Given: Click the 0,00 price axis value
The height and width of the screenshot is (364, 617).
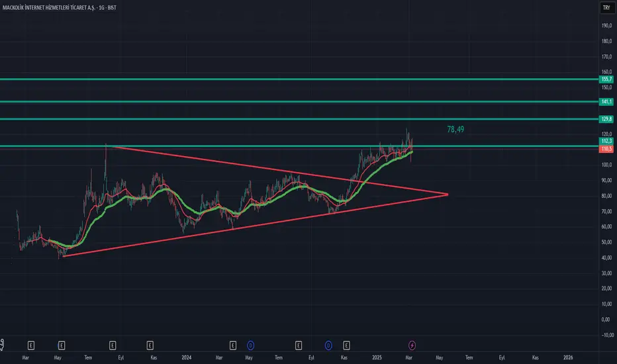Looking at the screenshot, I should tap(606, 319).
